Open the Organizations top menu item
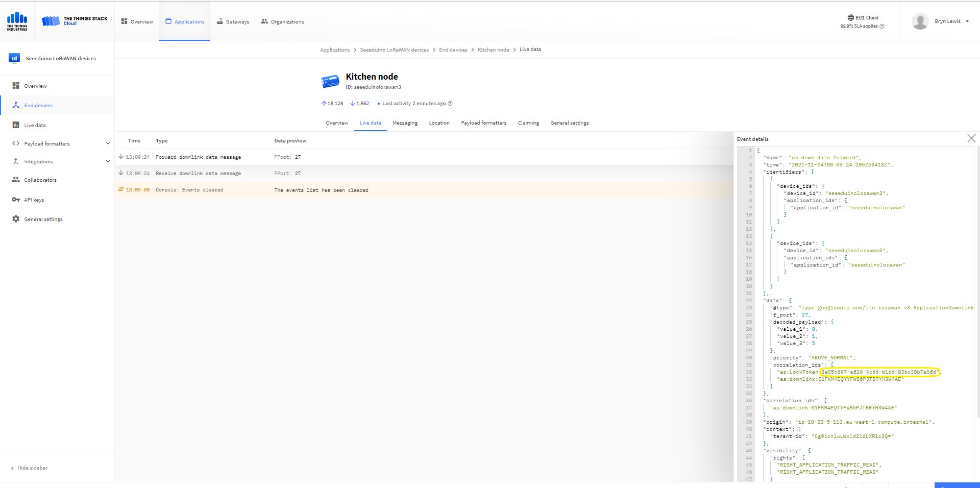 click(x=282, y=21)
